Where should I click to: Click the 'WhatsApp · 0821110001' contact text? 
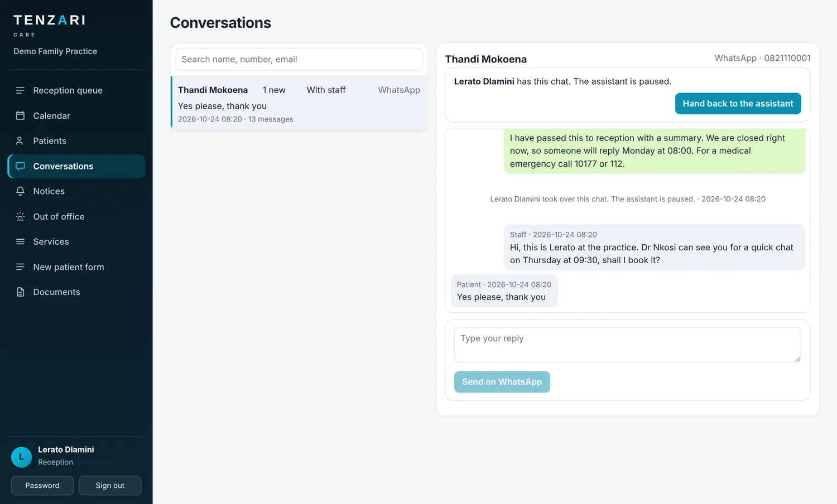(x=762, y=58)
